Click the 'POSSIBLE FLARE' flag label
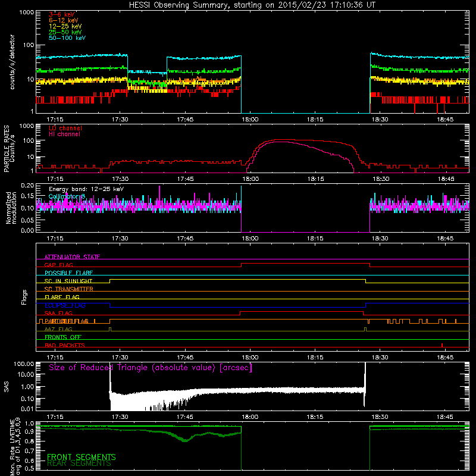The image size is (476, 476). point(68,273)
